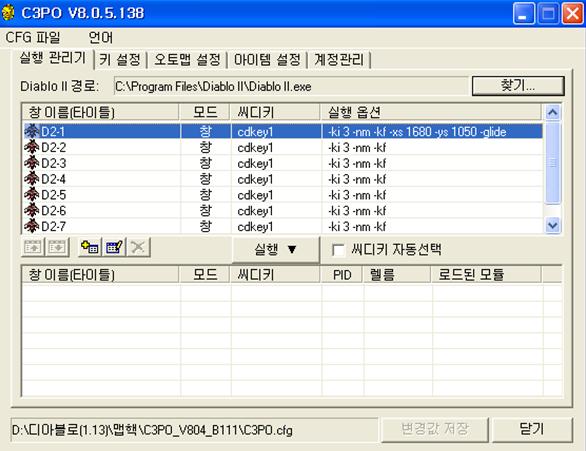The image size is (586, 451).
Task: Click the Diablo icon beside D2-3
Action: 32,163
